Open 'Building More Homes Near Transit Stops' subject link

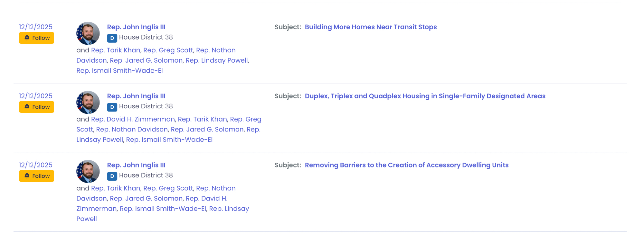371,27
